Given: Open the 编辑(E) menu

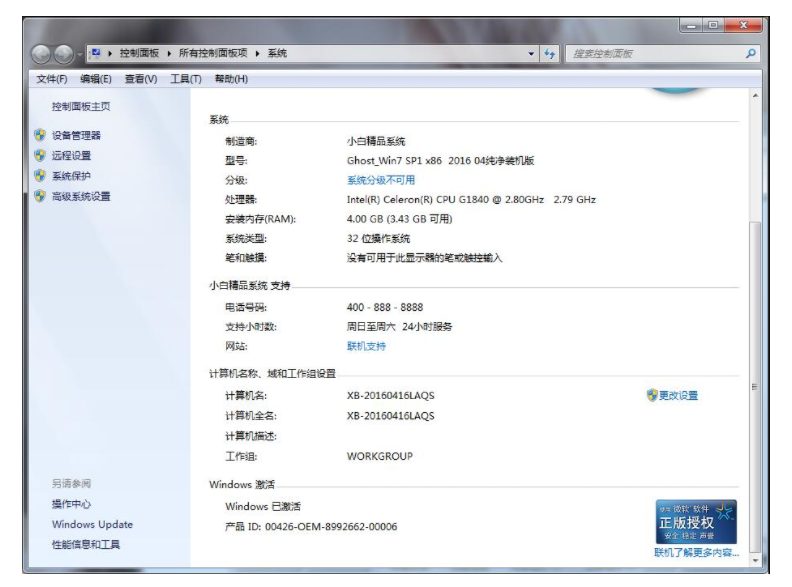Looking at the screenshot, I should (x=96, y=79).
